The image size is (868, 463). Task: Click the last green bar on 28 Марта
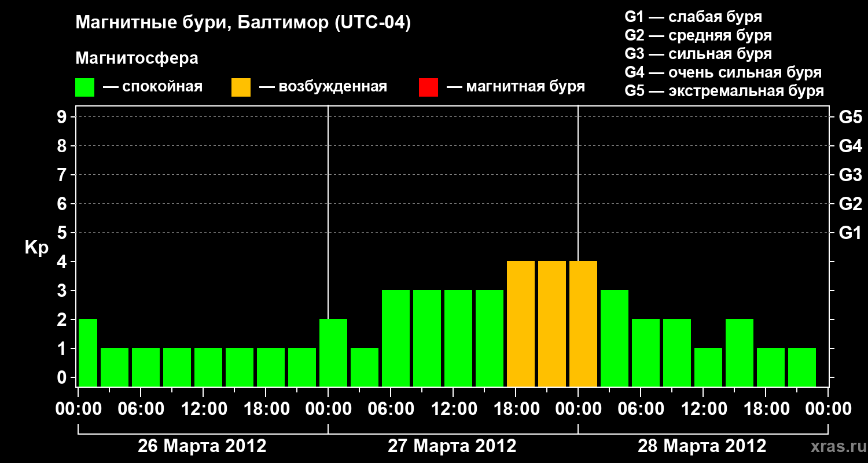802,367
